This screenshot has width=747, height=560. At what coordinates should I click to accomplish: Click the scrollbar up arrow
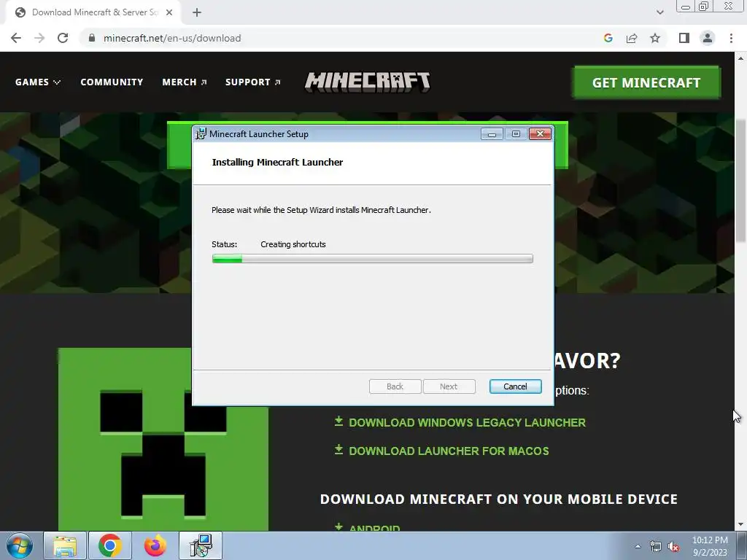740,58
